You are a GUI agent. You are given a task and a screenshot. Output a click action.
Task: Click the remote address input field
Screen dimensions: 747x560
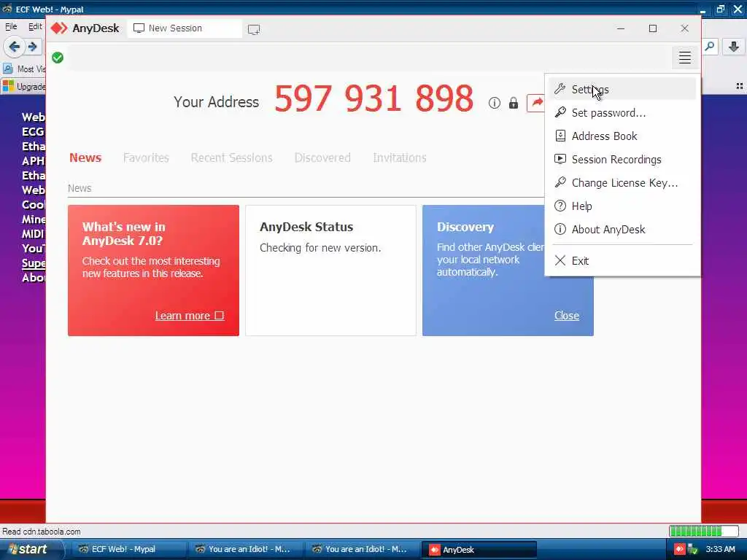point(367,58)
